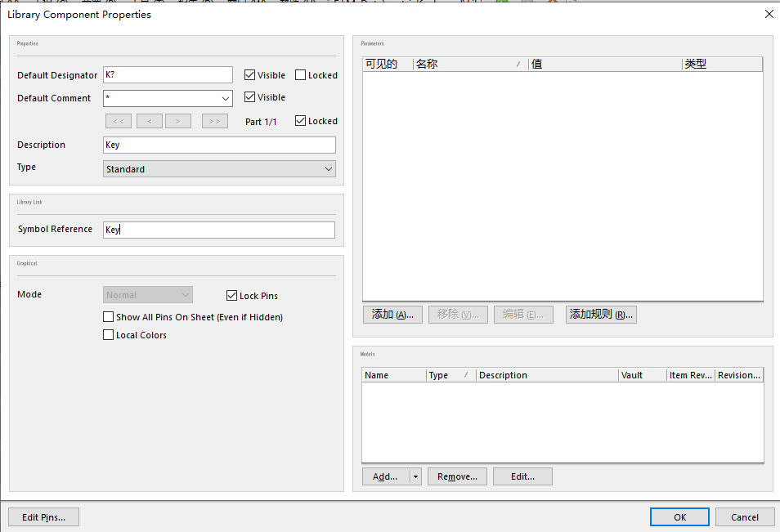Close the Library Component Properties dialog

(x=768, y=14)
